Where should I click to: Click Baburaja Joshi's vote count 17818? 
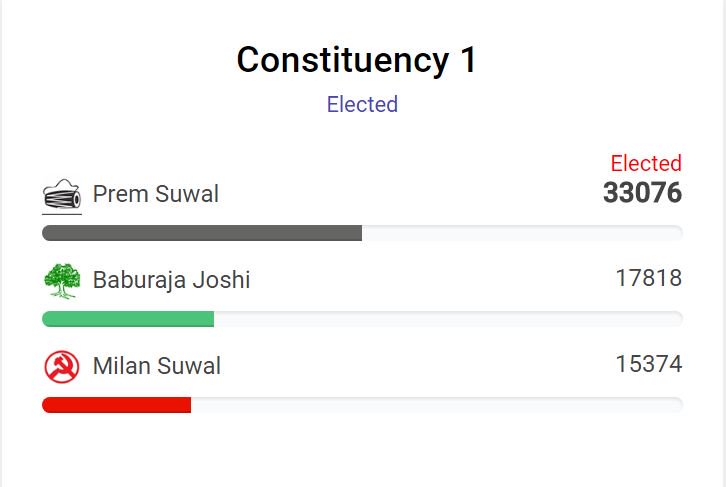click(649, 278)
